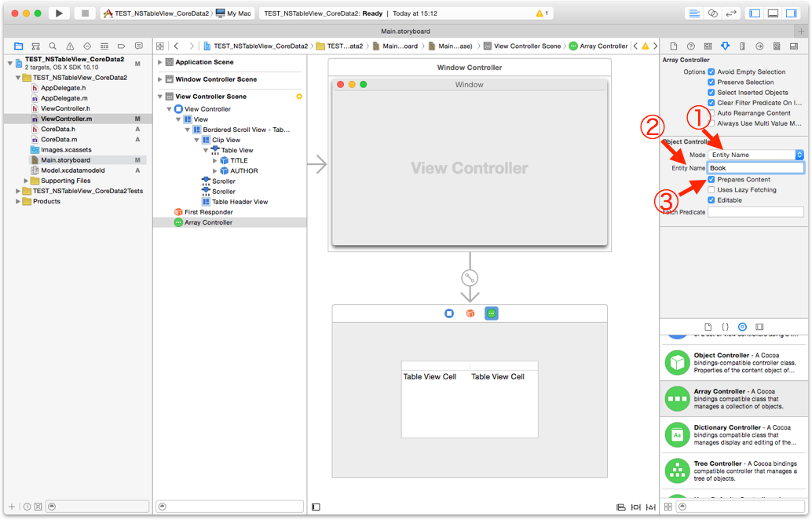Open the Mode dropdown showing Entity Name

tap(755, 155)
